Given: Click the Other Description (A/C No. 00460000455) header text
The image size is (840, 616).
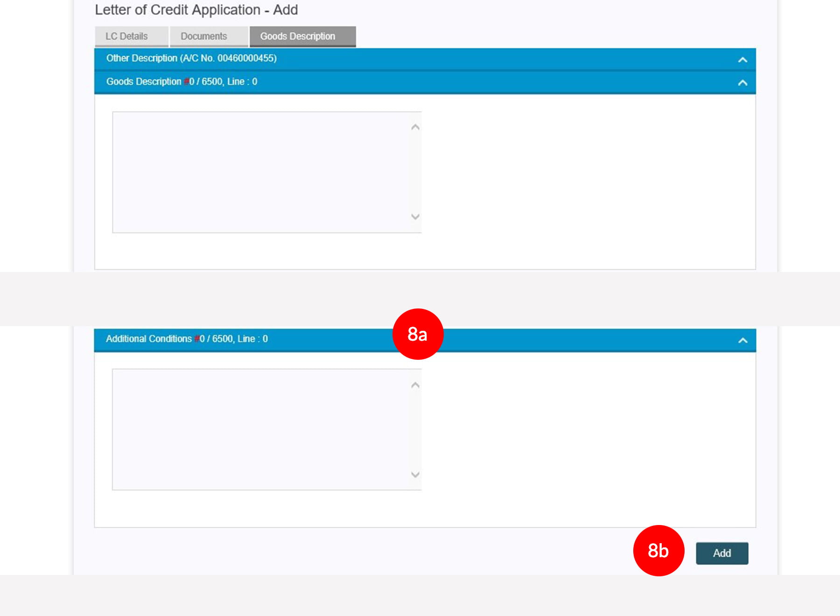Looking at the screenshot, I should (x=191, y=58).
